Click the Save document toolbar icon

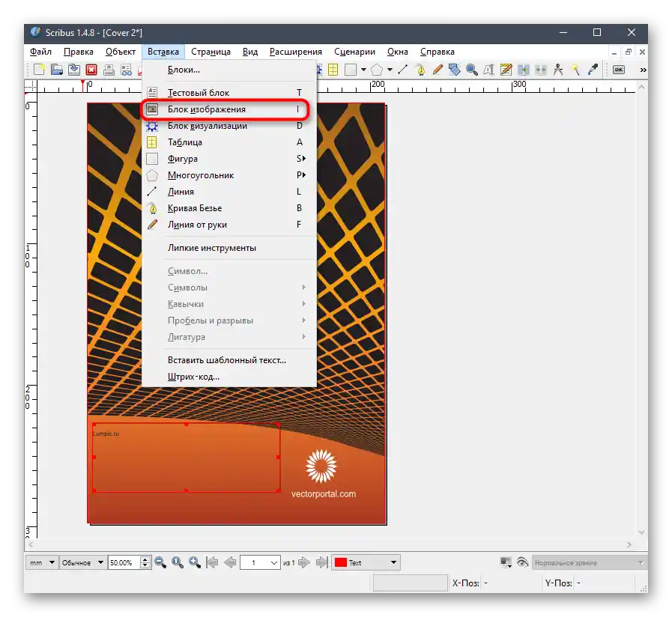tap(74, 70)
